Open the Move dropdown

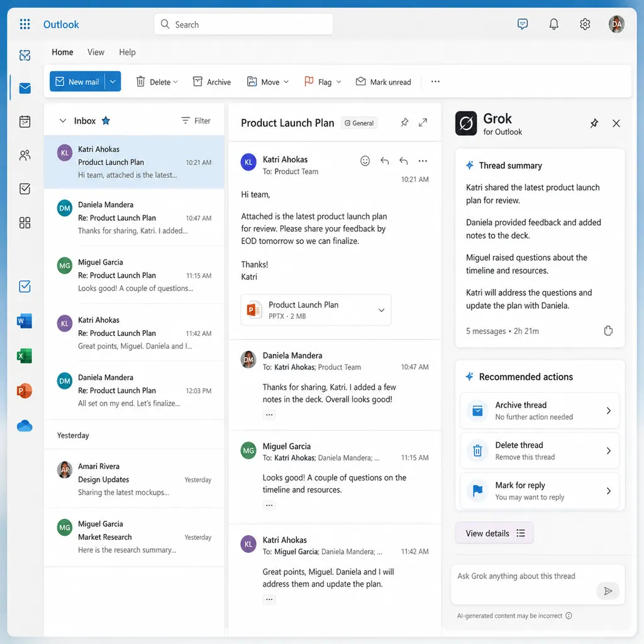click(x=286, y=82)
